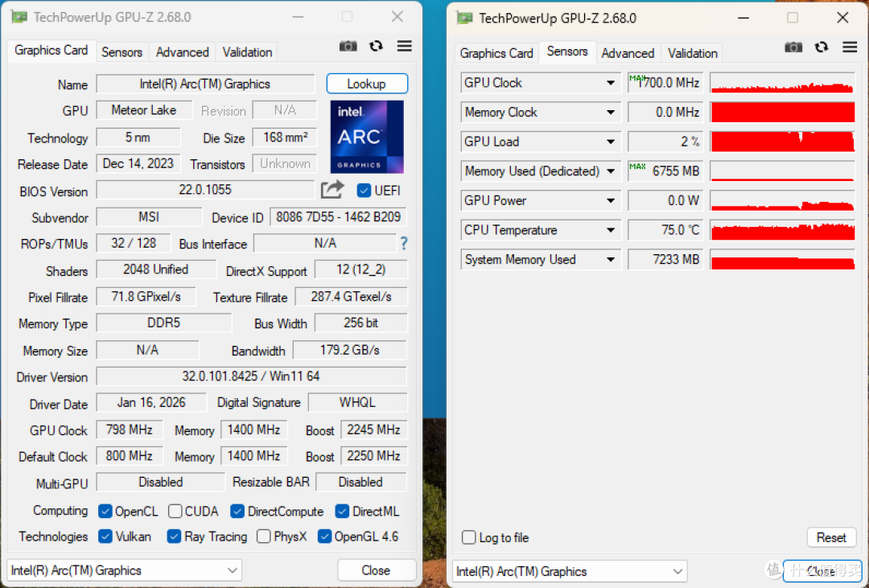Select Graphics Card tab in left window

click(51, 51)
